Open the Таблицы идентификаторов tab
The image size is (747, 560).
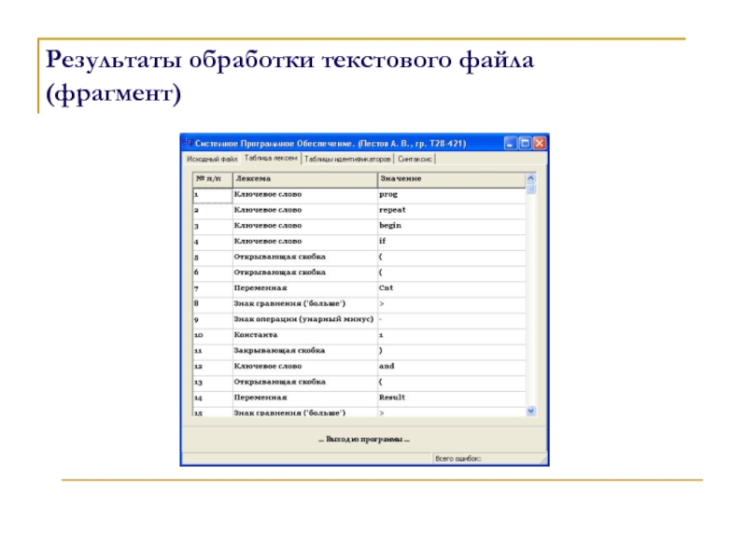pos(347,160)
